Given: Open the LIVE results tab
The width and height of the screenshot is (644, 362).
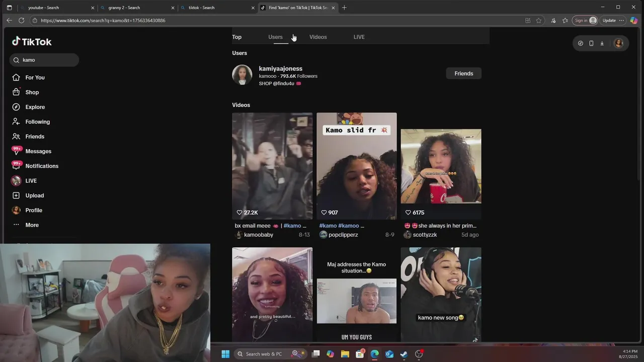Looking at the screenshot, I should [x=359, y=37].
